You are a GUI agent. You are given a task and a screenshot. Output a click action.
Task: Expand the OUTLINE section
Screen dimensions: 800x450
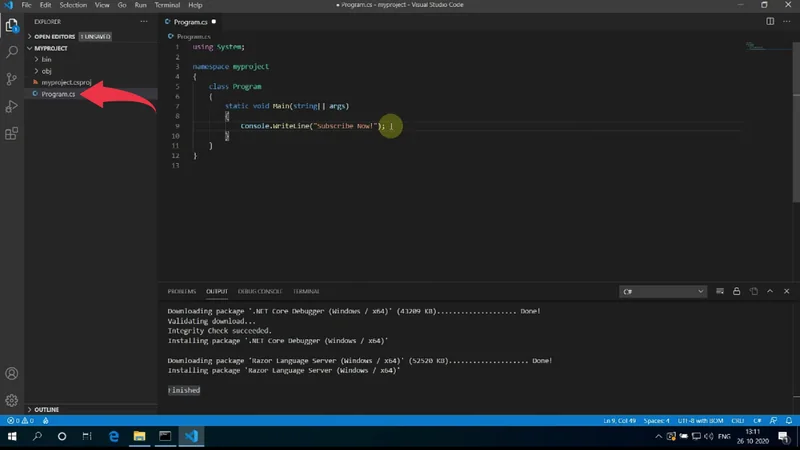pyautogui.click(x=46, y=410)
